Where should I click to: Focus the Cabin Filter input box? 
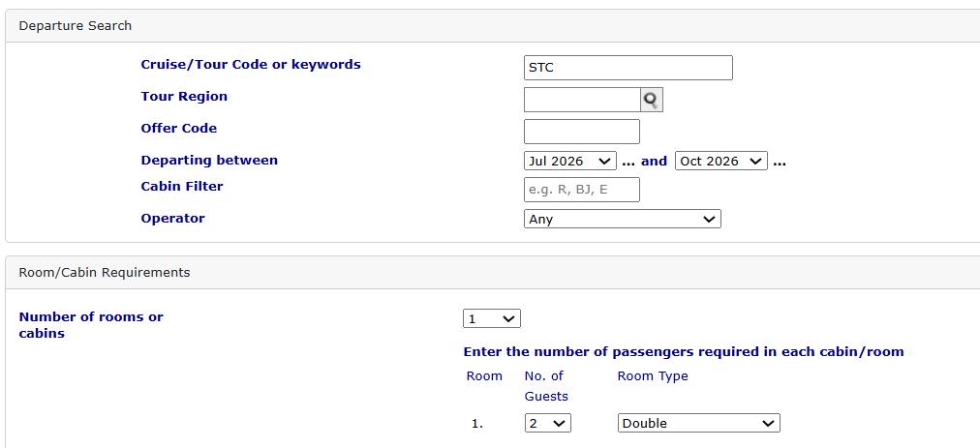(x=581, y=190)
